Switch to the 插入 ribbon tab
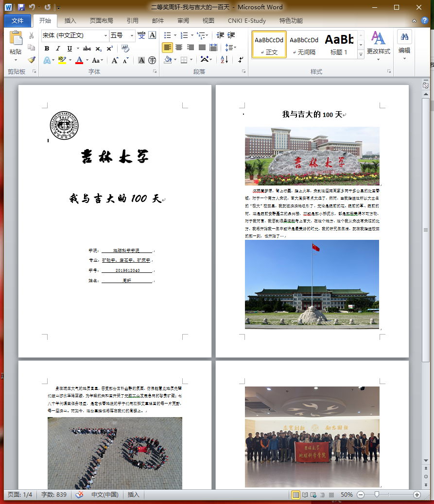Screen dimensions: 434x504 coord(70,20)
